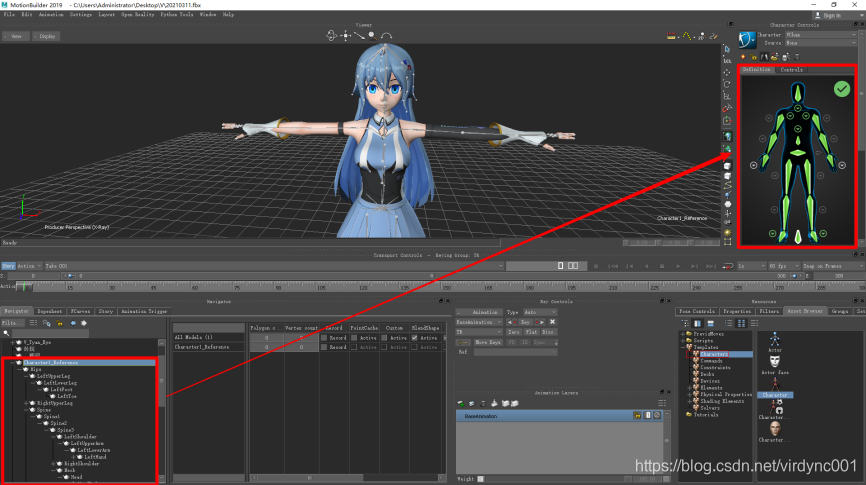The height and width of the screenshot is (485, 866).
Task: Toggle BlendShape Active checkbox for Character1_Reference
Action: click(414, 347)
